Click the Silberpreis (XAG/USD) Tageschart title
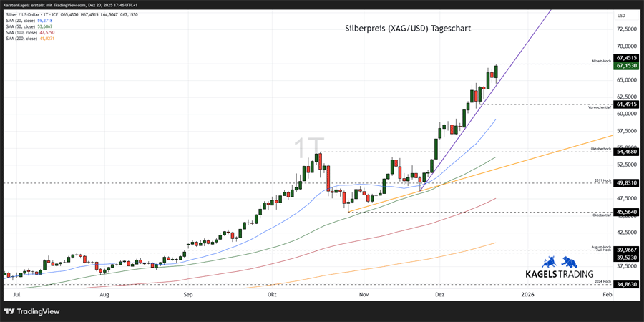Image resolution: width=644 pixels, height=322 pixels. (404, 29)
